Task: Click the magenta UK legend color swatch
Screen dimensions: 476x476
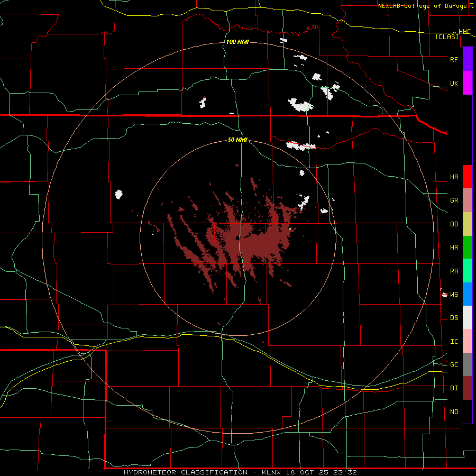Action: tap(467, 83)
